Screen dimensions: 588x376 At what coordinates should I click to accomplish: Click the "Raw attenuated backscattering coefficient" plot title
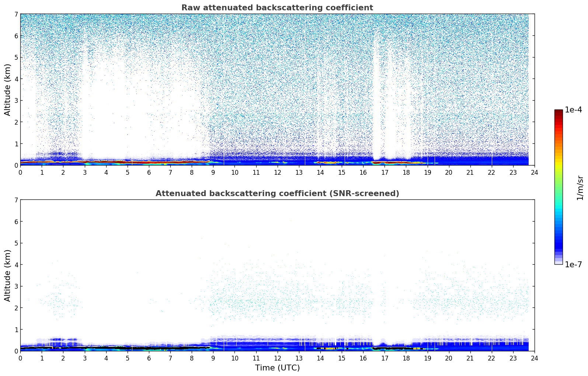point(277,8)
